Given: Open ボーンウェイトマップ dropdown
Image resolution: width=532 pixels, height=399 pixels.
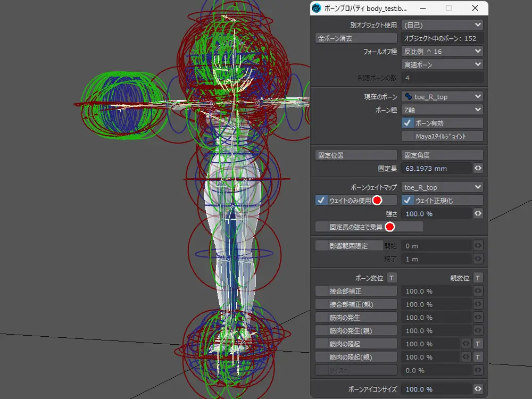Looking at the screenshot, I should pos(442,187).
